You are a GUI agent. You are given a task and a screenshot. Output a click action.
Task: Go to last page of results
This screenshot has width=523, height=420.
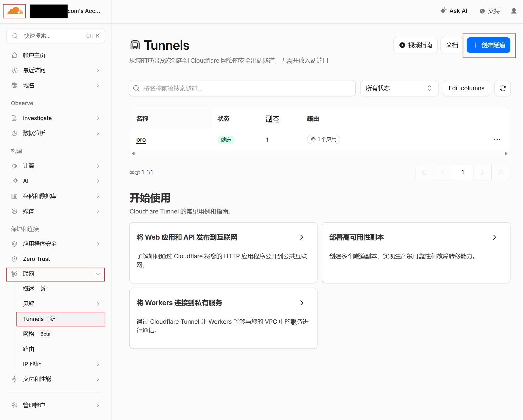[501, 172]
